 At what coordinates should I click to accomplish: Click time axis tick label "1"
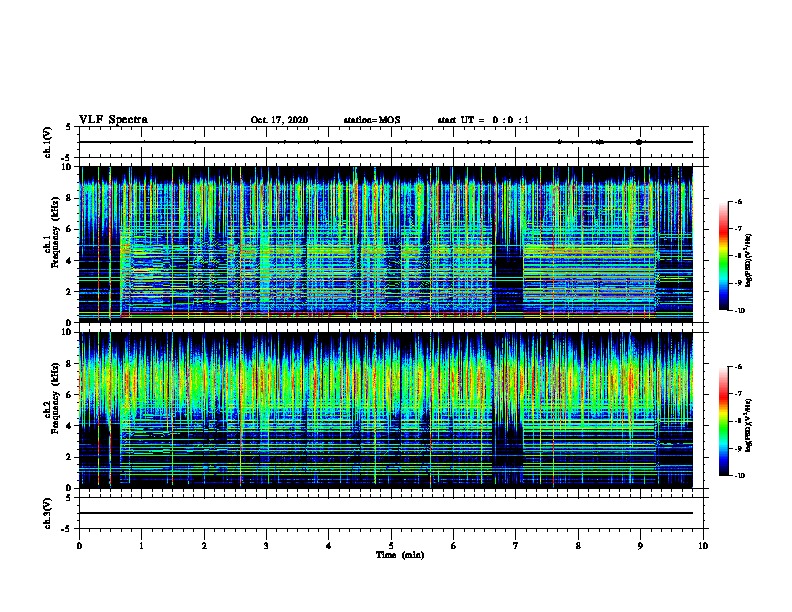(142, 546)
